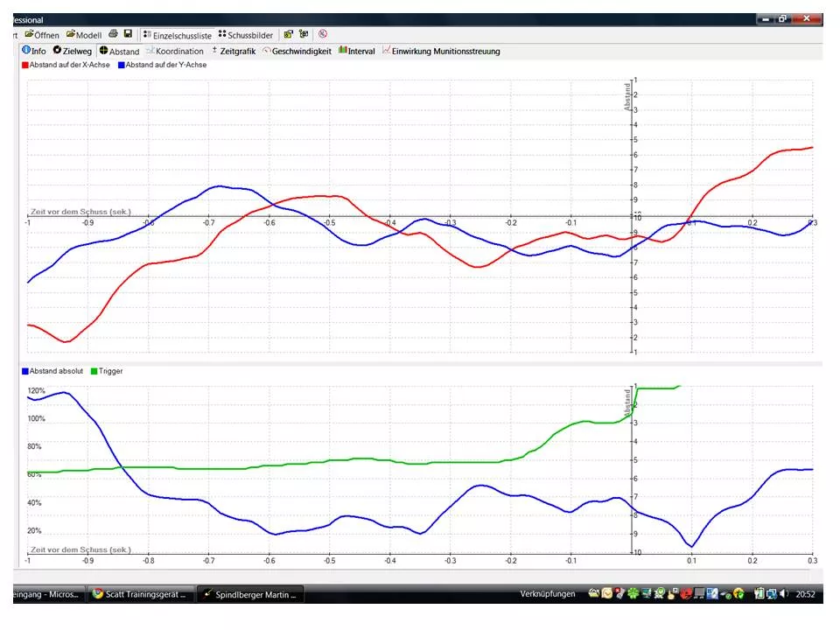Screen dimensions: 840x630
Task: Open the Geschwindigkeit tab
Action: click(297, 51)
